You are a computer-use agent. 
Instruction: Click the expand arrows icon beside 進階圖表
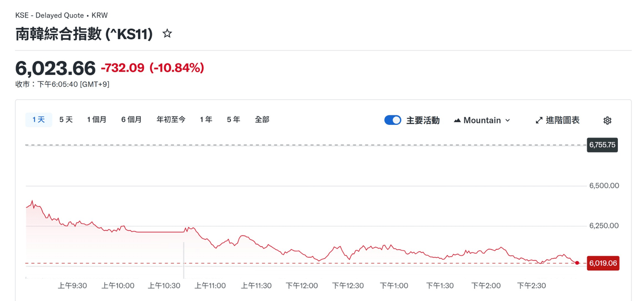pos(539,120)
